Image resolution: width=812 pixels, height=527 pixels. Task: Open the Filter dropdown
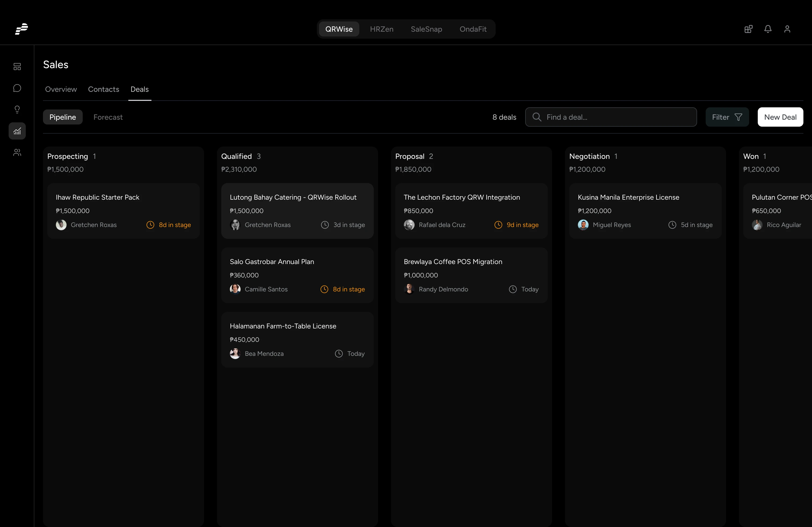click(727, 117)
